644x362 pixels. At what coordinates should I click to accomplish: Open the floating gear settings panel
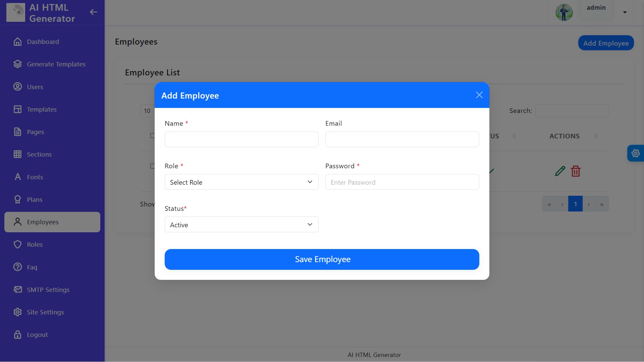[x=635, y=154]
